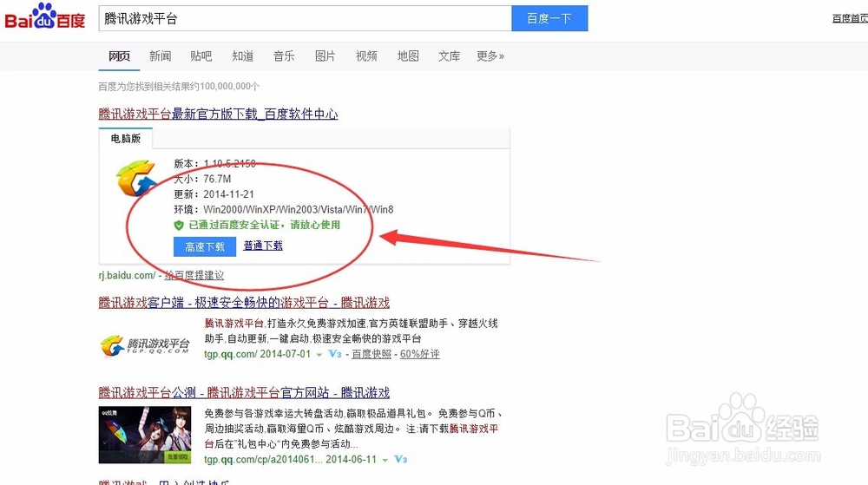Click the Baidu logo
Viewport: 868px width, 485px height.
[x=45, y=16]
